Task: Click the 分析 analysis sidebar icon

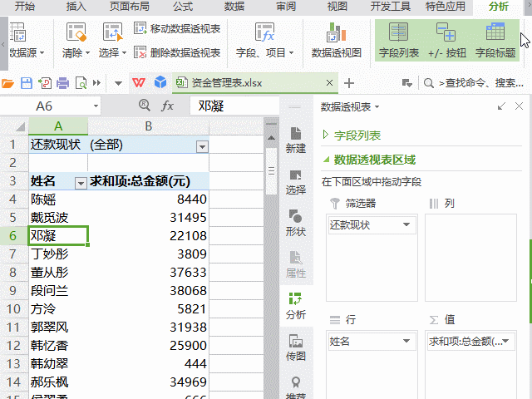Action: point(296,307)
